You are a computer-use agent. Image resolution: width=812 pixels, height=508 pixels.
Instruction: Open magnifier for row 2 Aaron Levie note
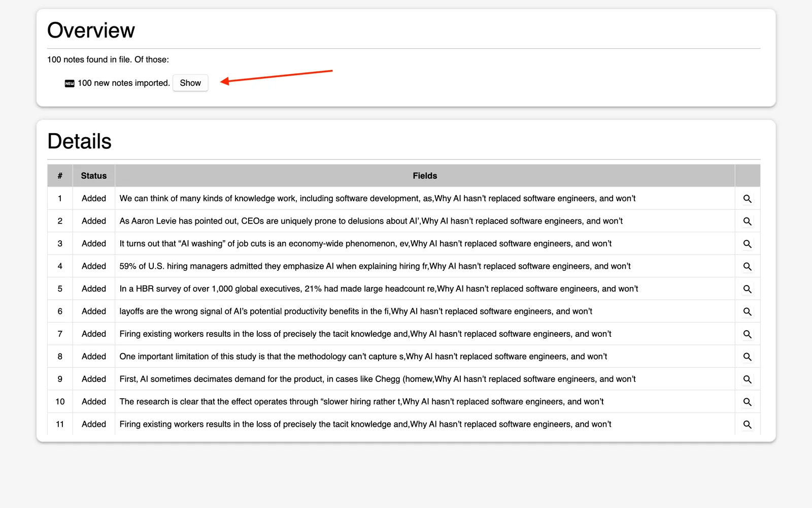coord(747,221)
